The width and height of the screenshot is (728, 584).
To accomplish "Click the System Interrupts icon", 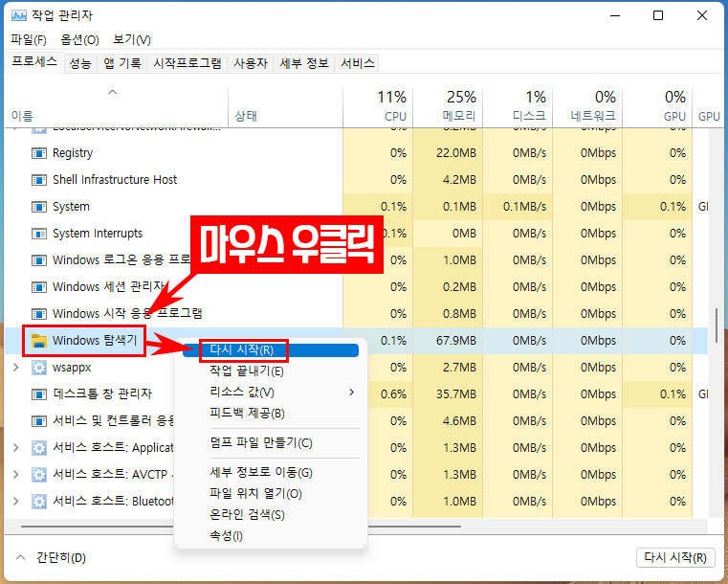I will pos(39,234).
